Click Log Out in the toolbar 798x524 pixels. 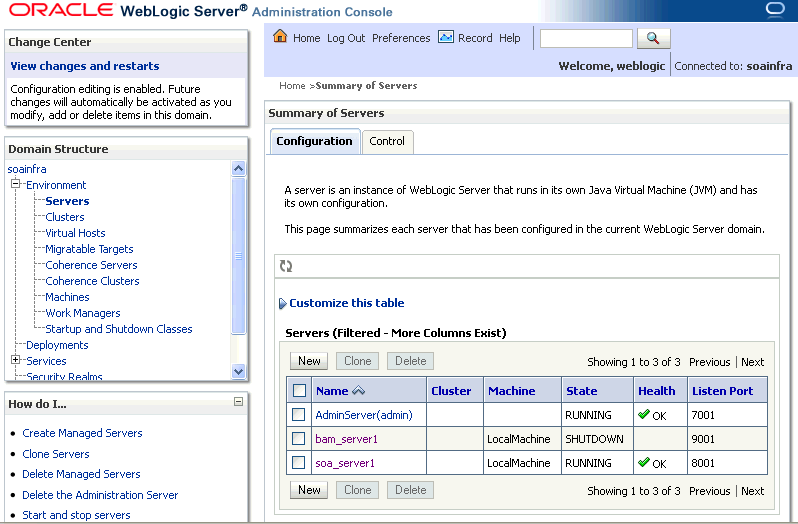(346, 38)
